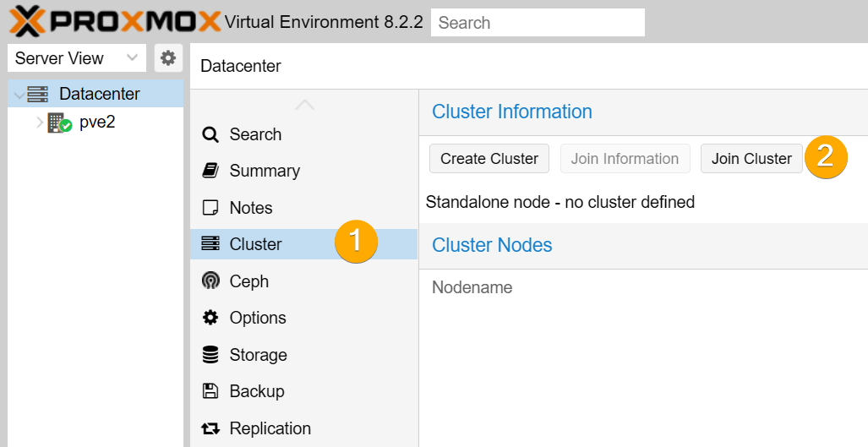The height and width of the screenshot is (447, 868).
Task: Open Notes via its sticky note icon
Action: 210,208
